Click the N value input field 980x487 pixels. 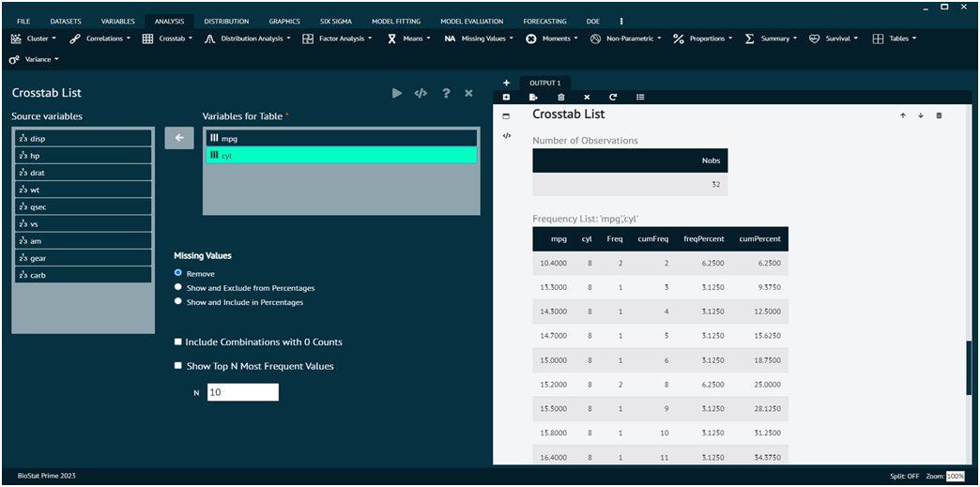[x=242, y=392]
